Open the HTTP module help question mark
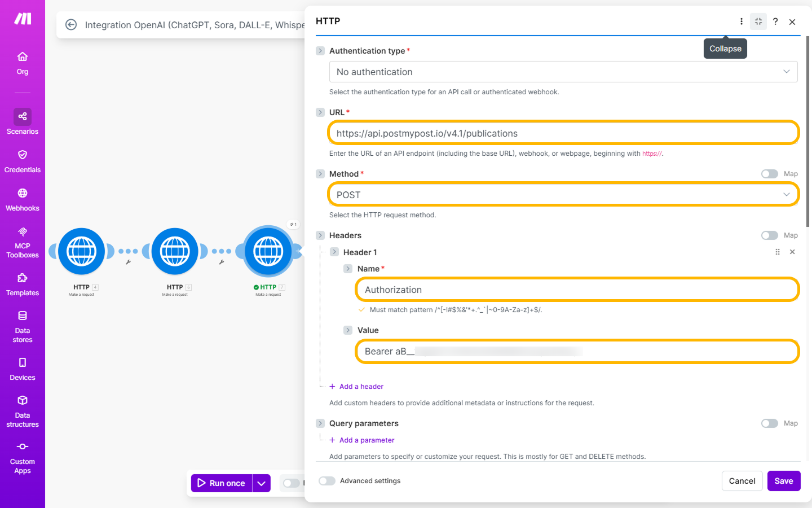812x508 pixels. [x=775, y=21]
